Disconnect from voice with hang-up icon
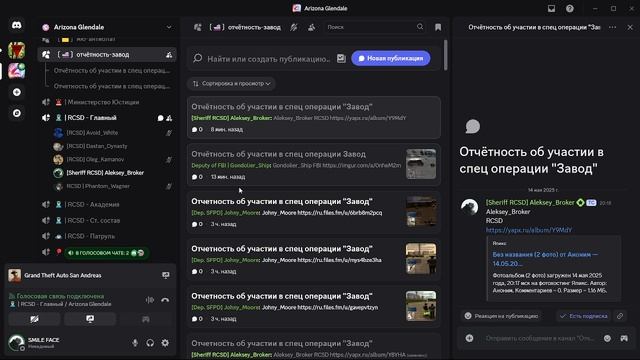 pos(165,300)
